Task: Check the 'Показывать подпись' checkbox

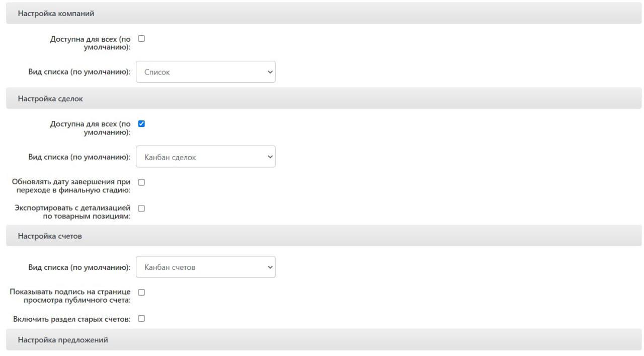Action: point(141,292)
